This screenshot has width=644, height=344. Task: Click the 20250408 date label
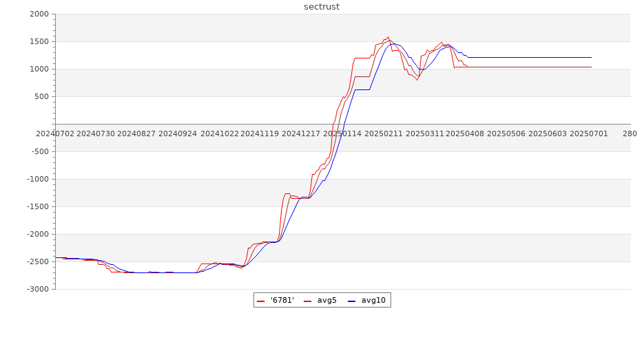pyautogui.click(x=465, y=133)
